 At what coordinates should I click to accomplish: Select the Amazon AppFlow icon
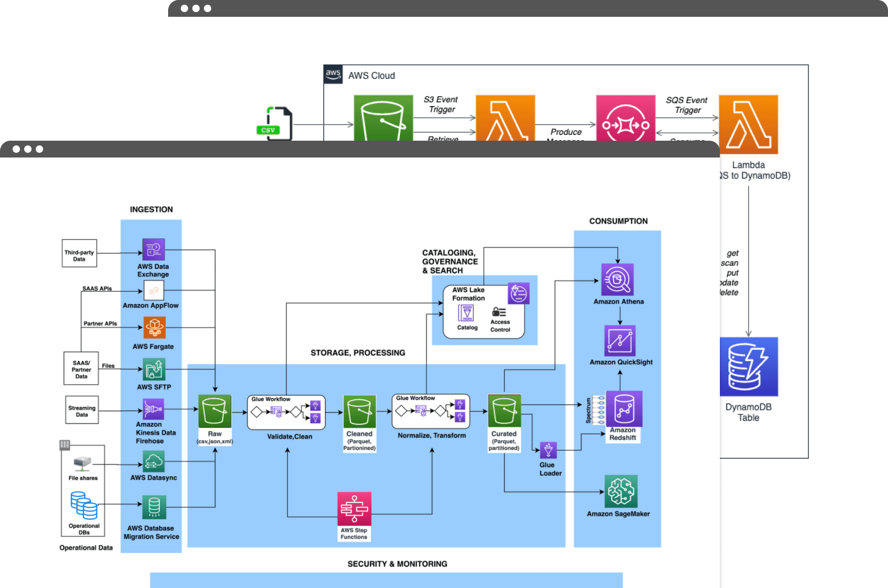[153, 290]
